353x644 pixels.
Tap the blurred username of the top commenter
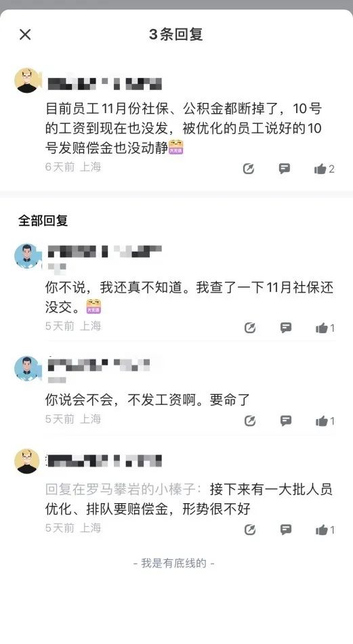pyautogui.click(x=104, y=84)
